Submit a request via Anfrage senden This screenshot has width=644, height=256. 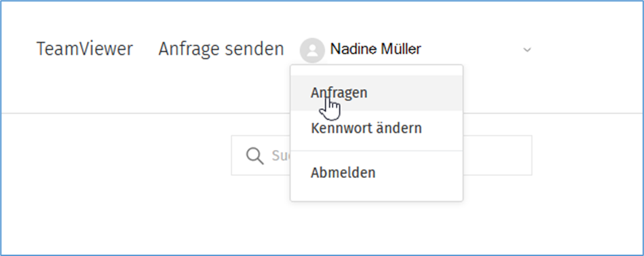pos(221,50)
